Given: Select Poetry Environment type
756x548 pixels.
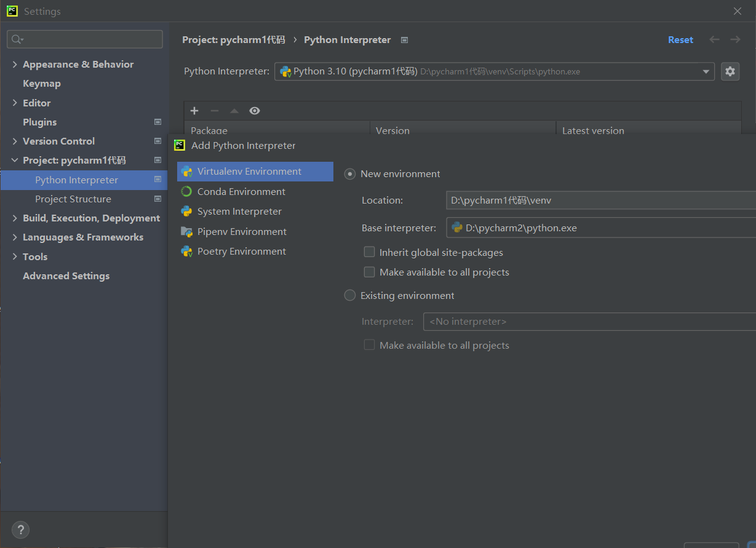Looking at the screenshot, I should click(255, 251).
